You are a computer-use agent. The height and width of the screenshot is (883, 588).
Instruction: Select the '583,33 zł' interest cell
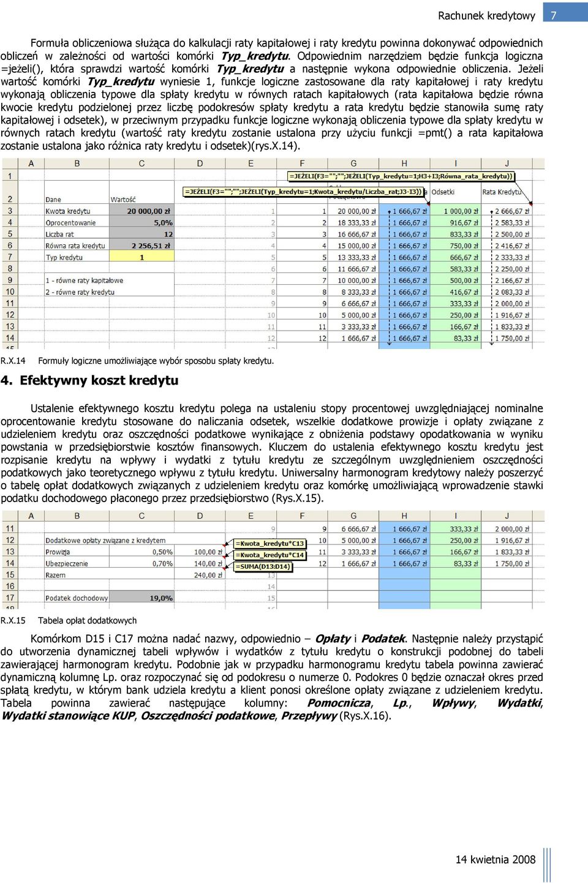point(455,269)
